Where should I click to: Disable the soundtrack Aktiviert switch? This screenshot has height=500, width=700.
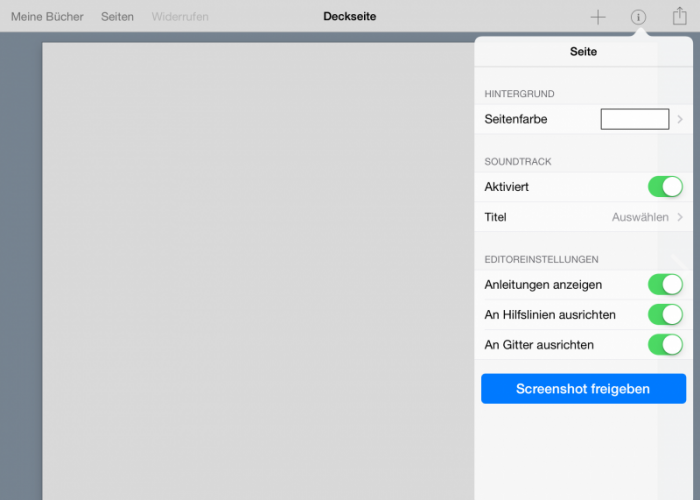(x=665, y=187)
